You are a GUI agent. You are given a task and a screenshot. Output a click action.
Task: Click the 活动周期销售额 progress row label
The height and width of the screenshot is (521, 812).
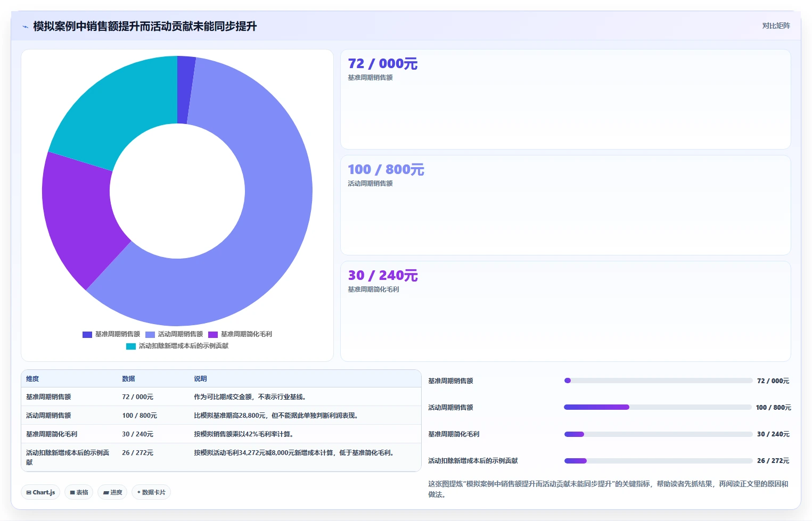(450, 408)
